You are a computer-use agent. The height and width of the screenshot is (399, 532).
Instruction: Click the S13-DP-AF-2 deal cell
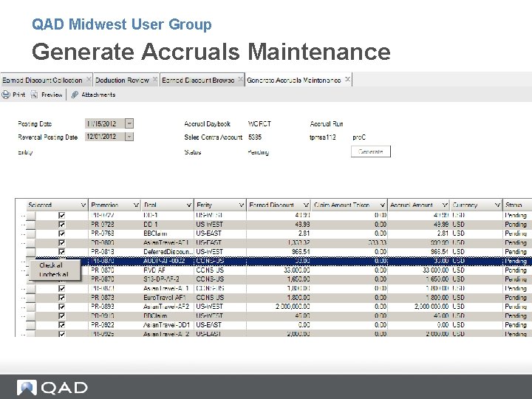click(x=168, y=279)
